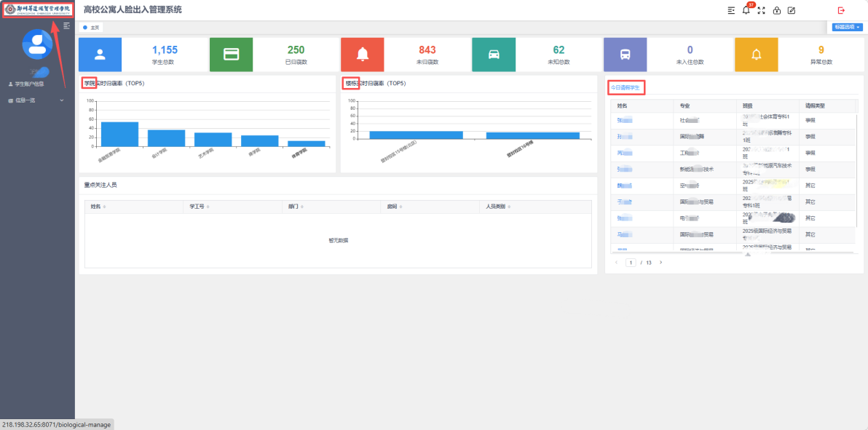Click the menu list icon beside the bell
Viewport: 868px width, 430px height.
pyautogui.click(x=731, y=10)
